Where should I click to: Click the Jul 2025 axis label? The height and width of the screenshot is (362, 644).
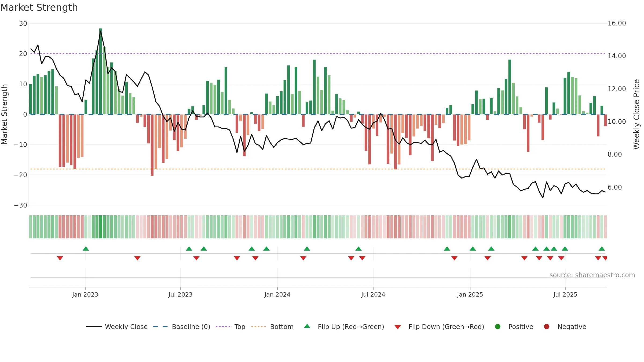click(x=565, y=295)
